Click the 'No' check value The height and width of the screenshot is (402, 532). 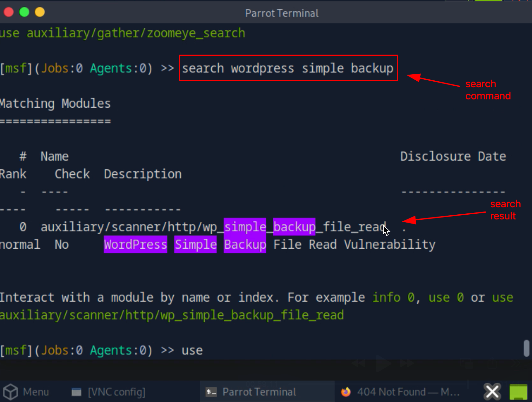[x=62, y=245]
